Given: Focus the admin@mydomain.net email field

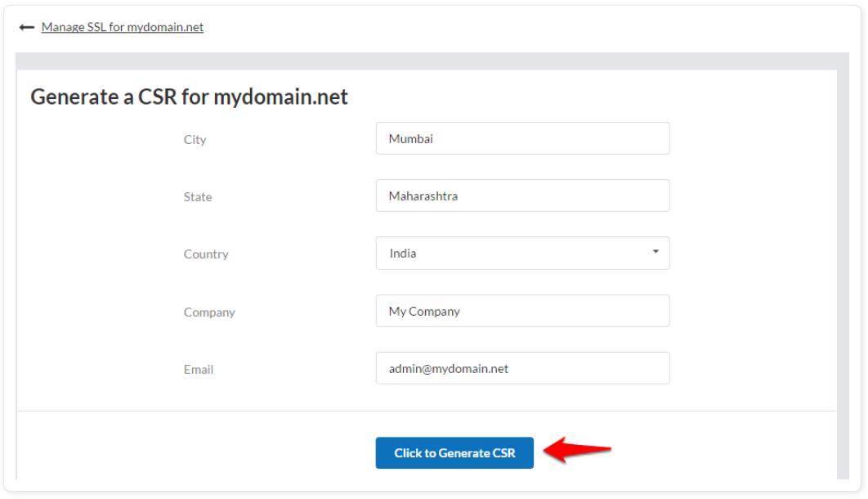Looking at the screenshot, I should (x=522, y=368).
